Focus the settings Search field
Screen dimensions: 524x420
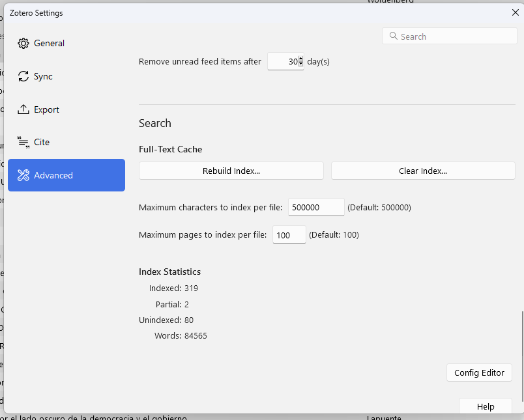[450, 36]
